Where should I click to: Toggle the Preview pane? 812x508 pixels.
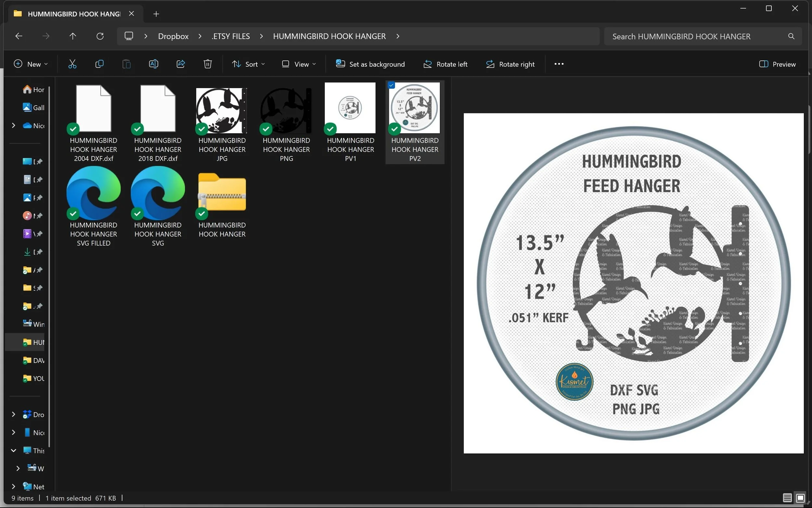777,64
